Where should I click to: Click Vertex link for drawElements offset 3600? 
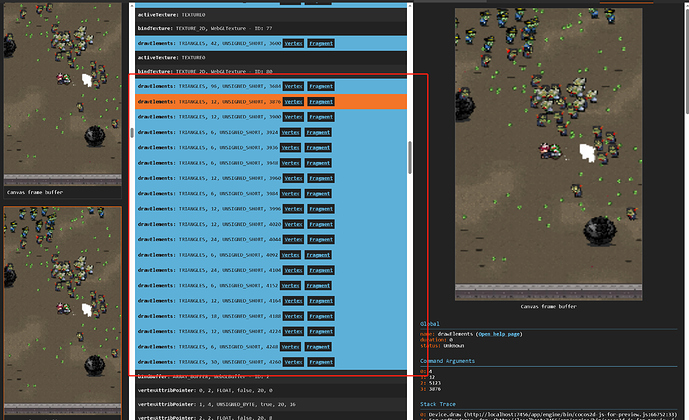293,43
